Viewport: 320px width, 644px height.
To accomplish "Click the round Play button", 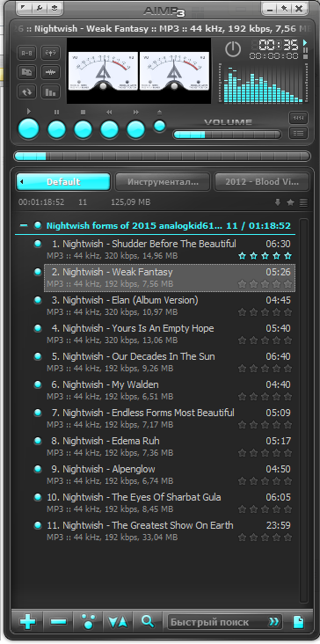I will [x=29, y=129].
